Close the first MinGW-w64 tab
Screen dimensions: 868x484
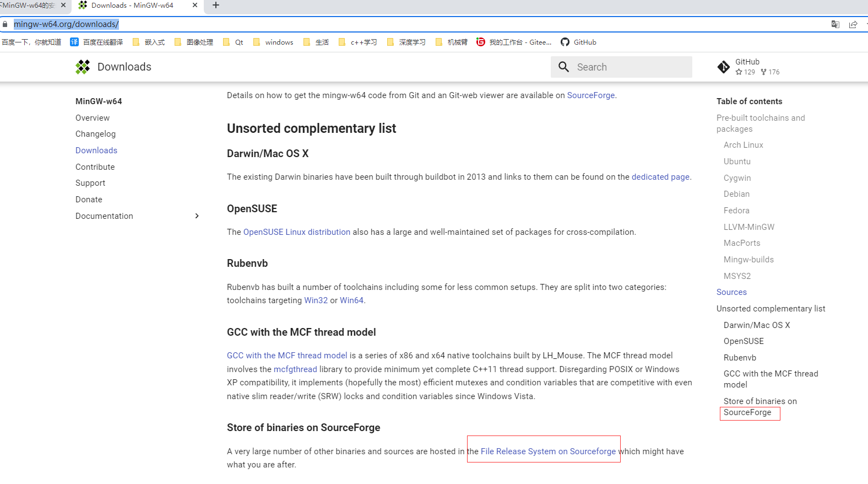tap(63, 5)
